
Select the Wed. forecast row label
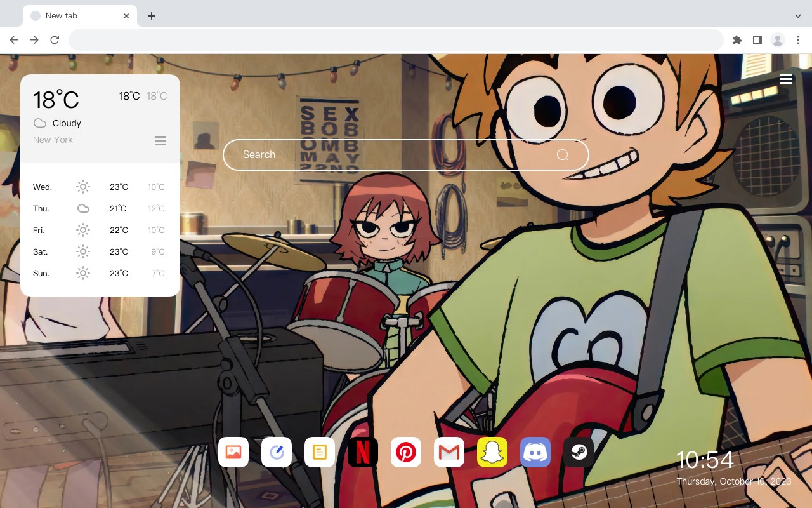(43, 187)
